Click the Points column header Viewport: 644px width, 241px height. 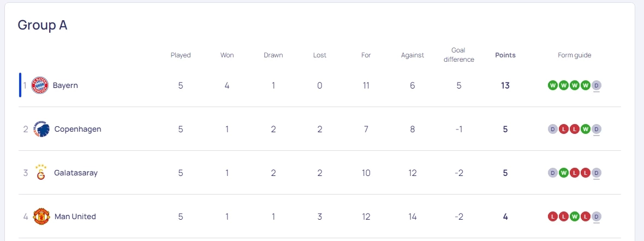tap(505, 55)
